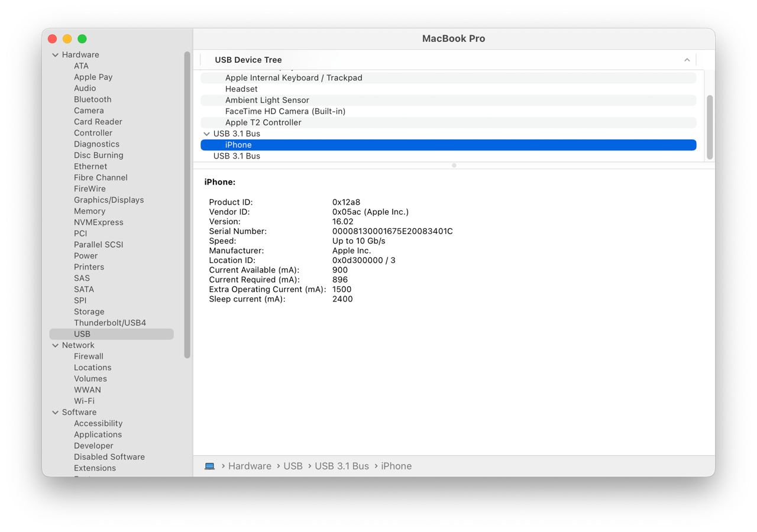Select Fibre Channel in the sidebar
This screenshot has width=757, height=532.
pos(101,178)
